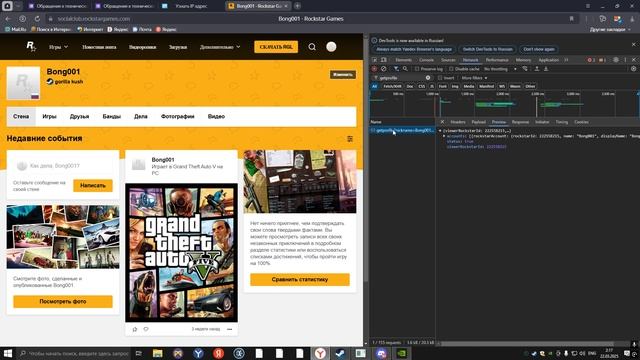Collapse the viewerRockstarId root object
The image size is (640, 360).
440,131
